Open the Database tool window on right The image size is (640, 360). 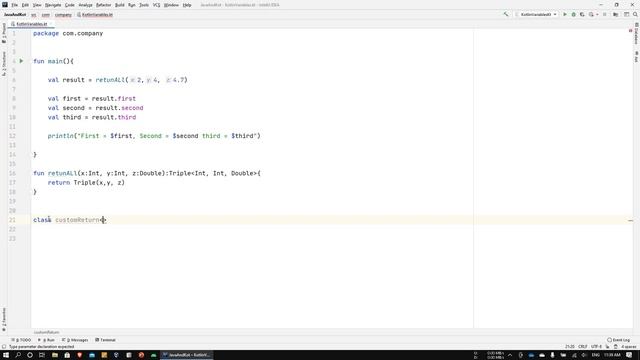(636, 33)
